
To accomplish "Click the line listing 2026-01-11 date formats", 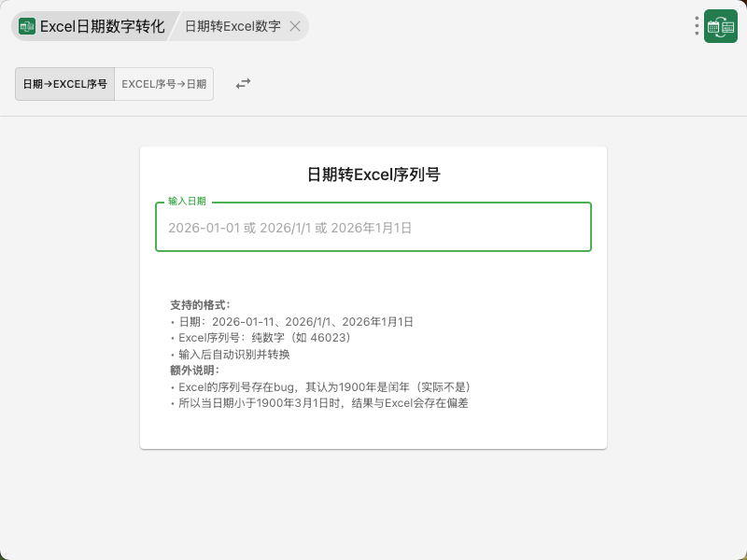I will [291, 321].
